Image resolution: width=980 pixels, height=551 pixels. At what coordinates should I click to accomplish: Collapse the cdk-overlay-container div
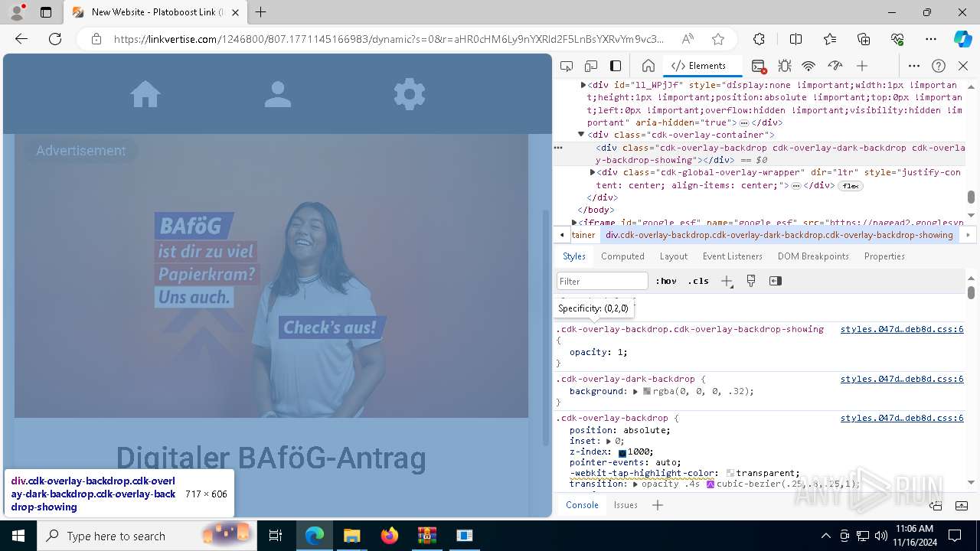581,135
